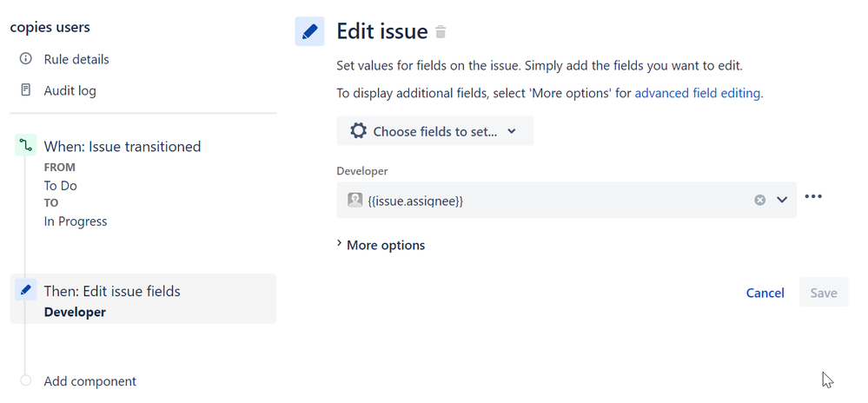Open the Choose fields to set dropdown

pyautogui.click(x=434, y=131)
